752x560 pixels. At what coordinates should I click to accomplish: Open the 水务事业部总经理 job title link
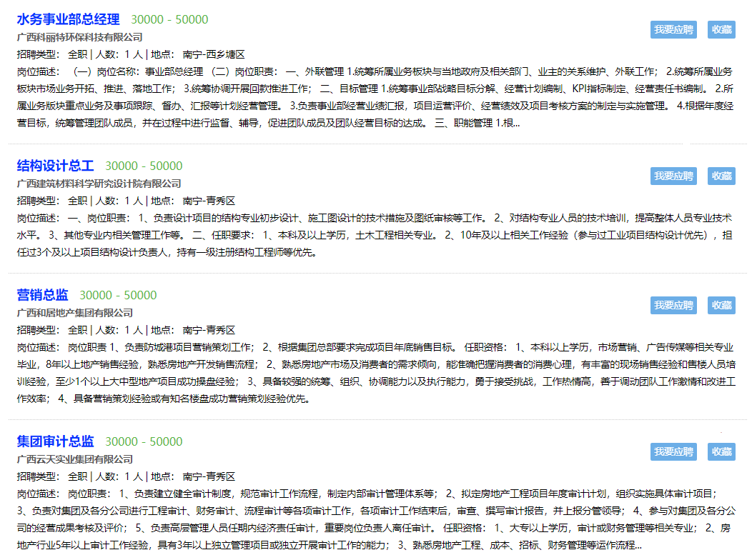pyautogui.click(x=68, y=19)
